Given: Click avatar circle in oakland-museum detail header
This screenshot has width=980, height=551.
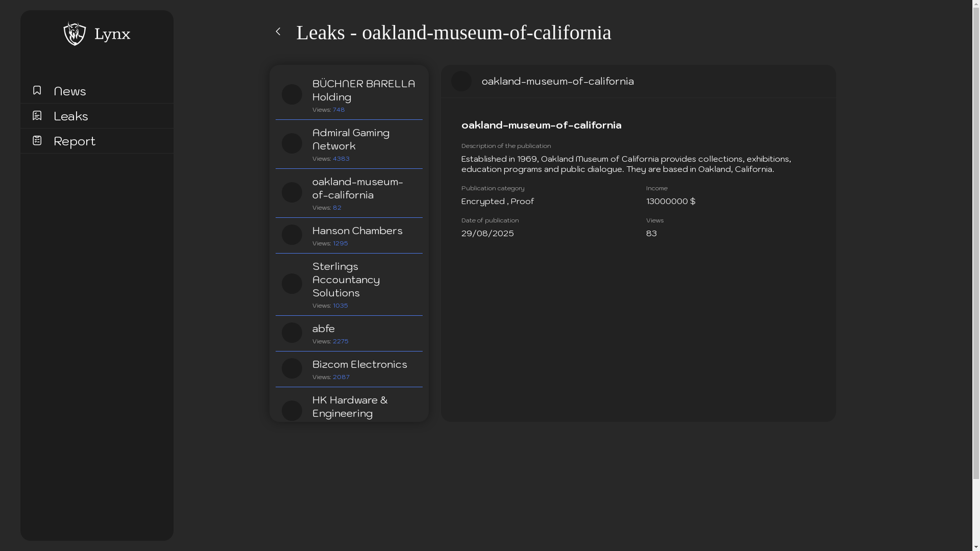Looking at the screenshot, I should pos(461,81).
